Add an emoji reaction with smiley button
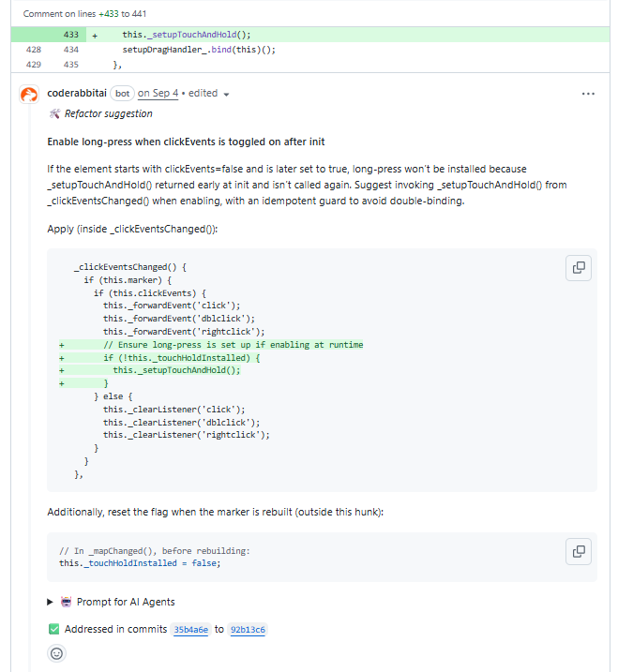Screen dimensions: 633x672 [56, 653]
